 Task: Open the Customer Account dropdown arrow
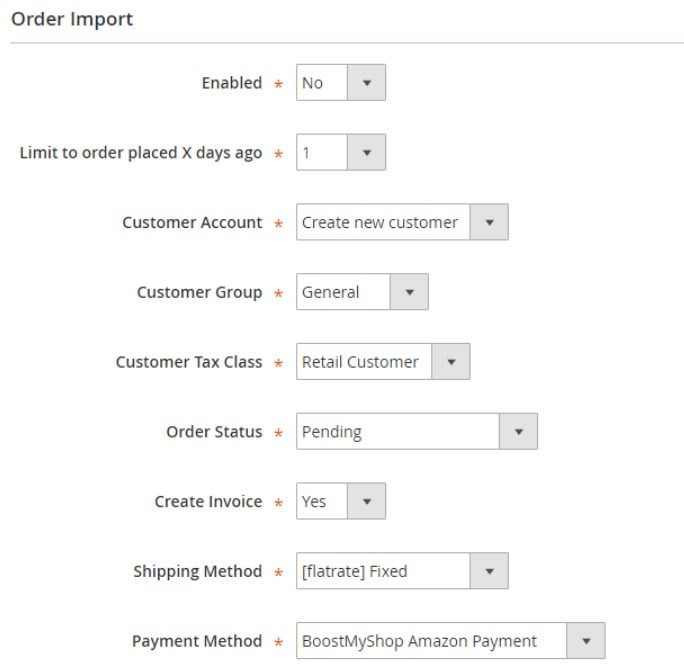[x=489, y=222]
